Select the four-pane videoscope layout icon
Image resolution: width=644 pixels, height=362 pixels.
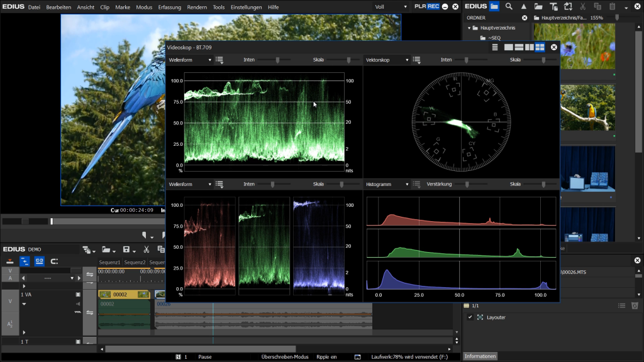[540, 47]
